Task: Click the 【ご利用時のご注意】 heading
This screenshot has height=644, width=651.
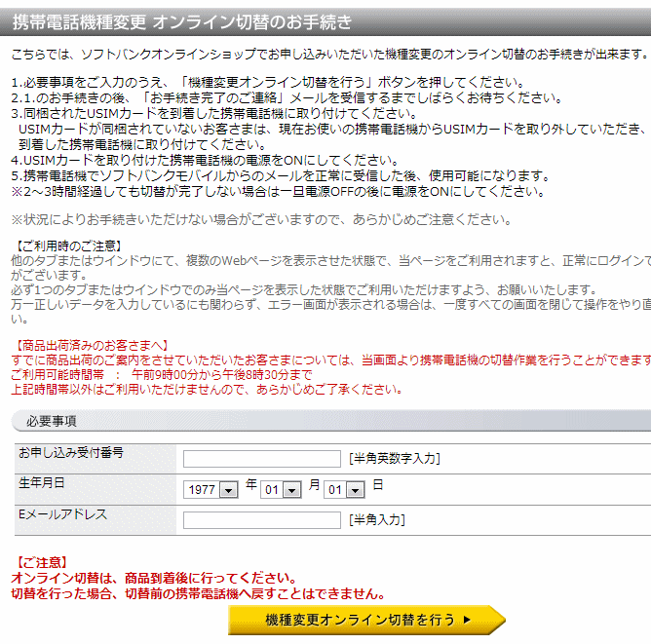Action: 66,245
